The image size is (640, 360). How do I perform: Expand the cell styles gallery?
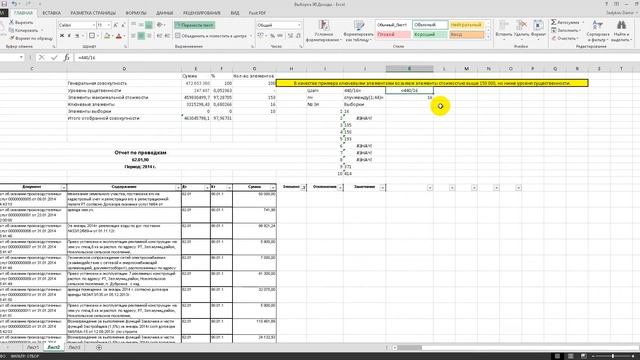coord(488,38)
